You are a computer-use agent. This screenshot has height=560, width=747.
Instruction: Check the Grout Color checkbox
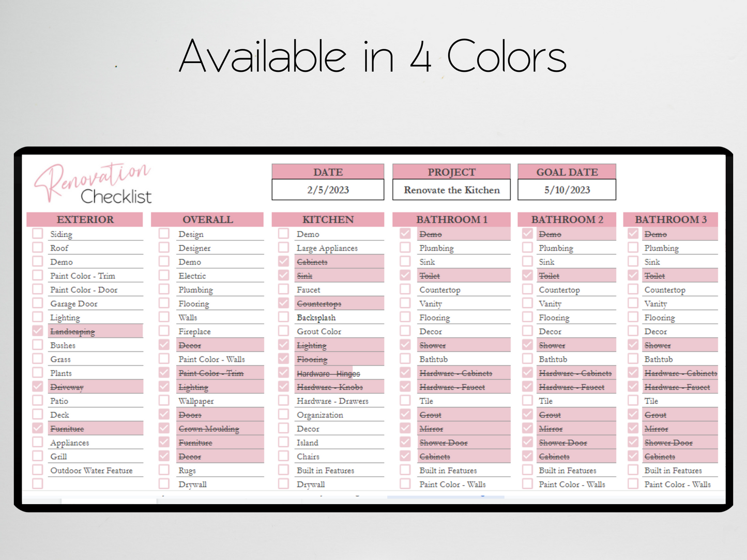pyautogui.click(x=283, y=331)
